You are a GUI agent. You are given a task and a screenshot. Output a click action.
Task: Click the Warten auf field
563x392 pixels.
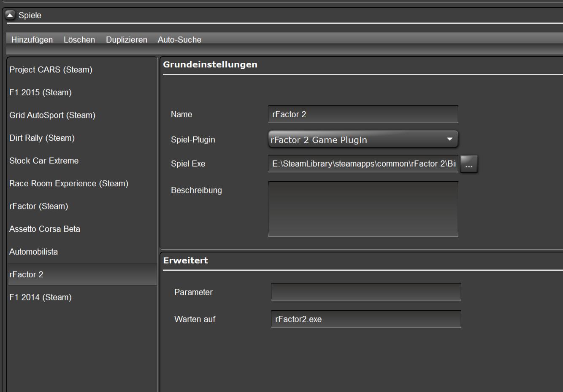[x=366, y=319]
